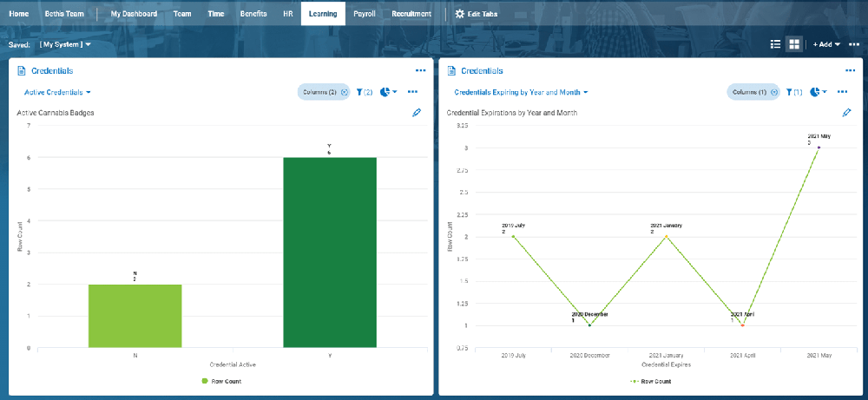Open left Credentials panel title link
Image resolution: width=868 pixels, height=400 pixels.
tap(52, 71)
